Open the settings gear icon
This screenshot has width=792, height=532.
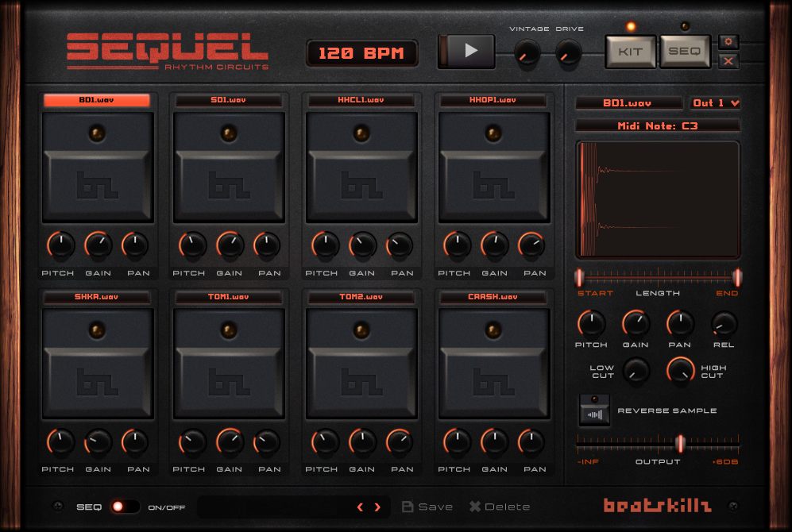(728, 42)
